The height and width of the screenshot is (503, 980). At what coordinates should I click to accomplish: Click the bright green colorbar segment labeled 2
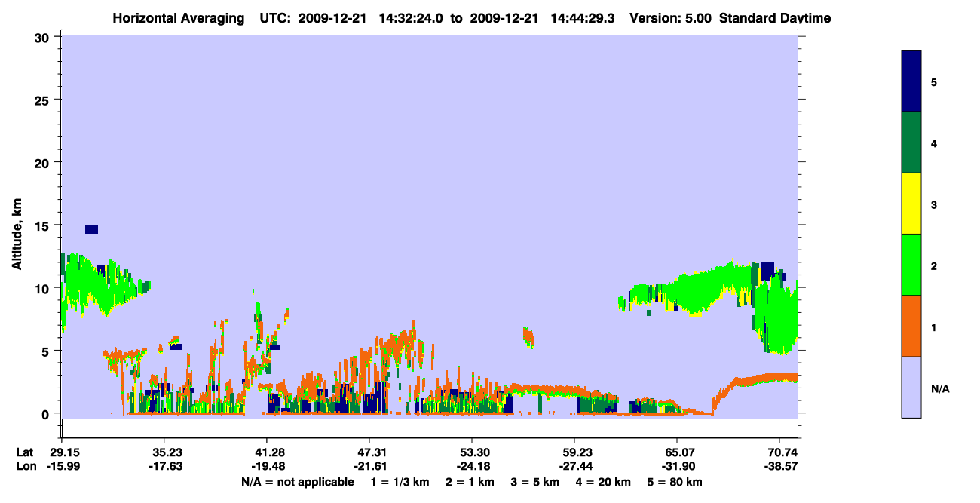(x=911, y=265)
